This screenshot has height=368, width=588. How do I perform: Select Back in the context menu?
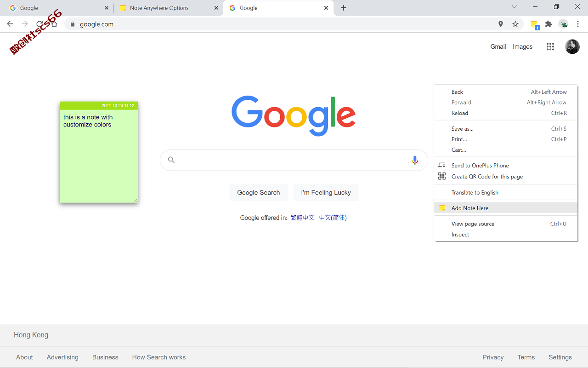506,92
